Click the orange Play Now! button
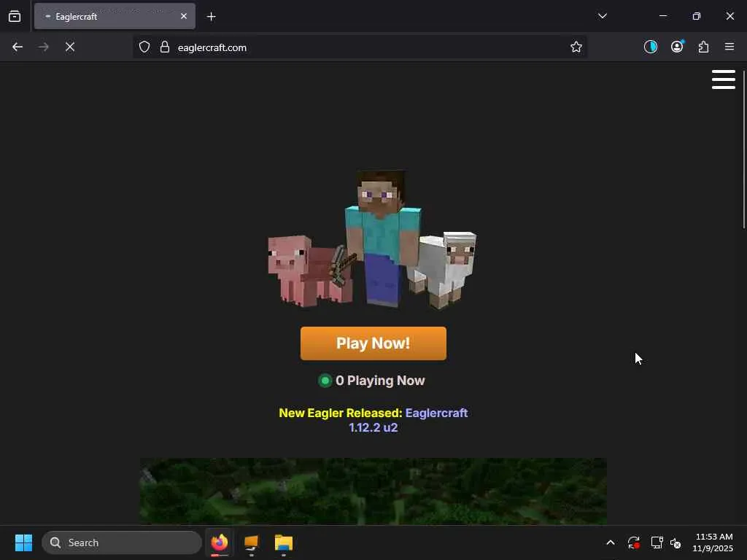The height and width of the screenshot is (560, 747). (373, 343)
